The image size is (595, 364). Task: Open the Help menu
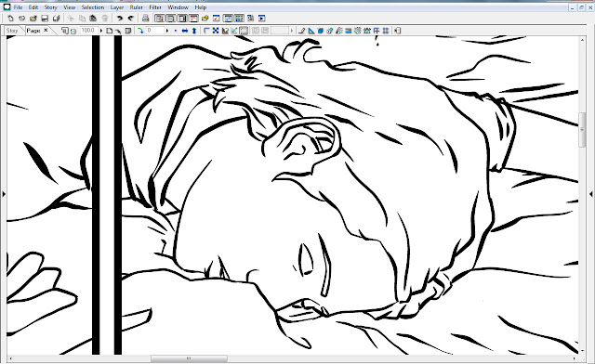(x=201, y=7)
